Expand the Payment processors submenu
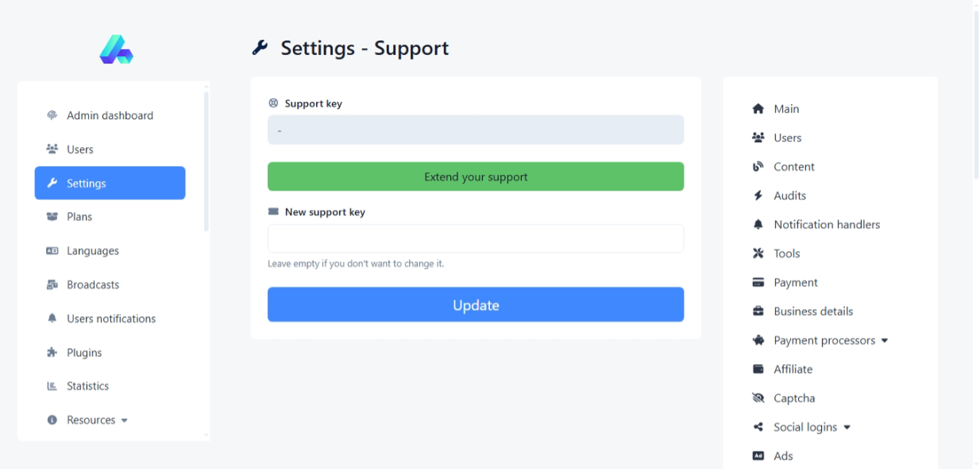This screenshot has height=469, width=980. coord(831,340)
